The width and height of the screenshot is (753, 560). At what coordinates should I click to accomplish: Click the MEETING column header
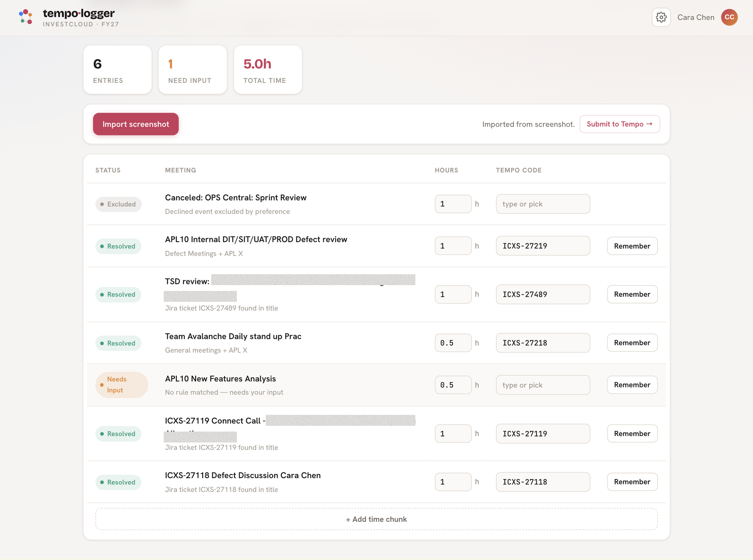pyautogui.click(x=180, y=170)
